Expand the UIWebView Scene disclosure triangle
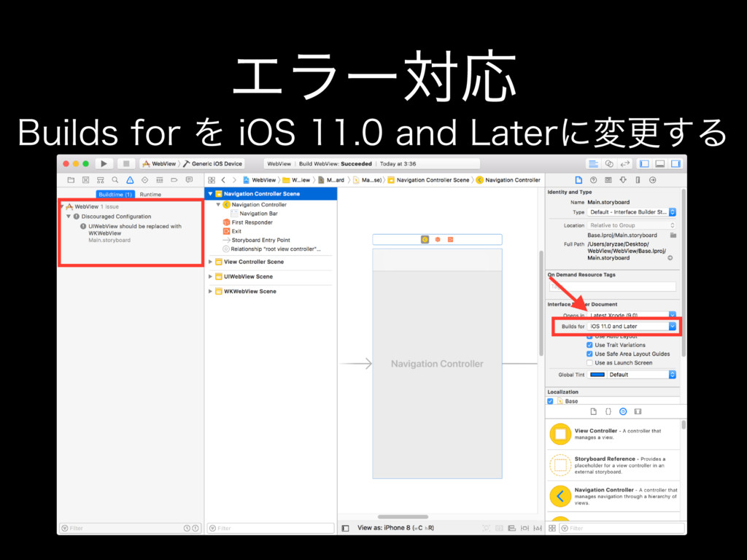The height and width of the screenshot is (560, 747). 210,276
